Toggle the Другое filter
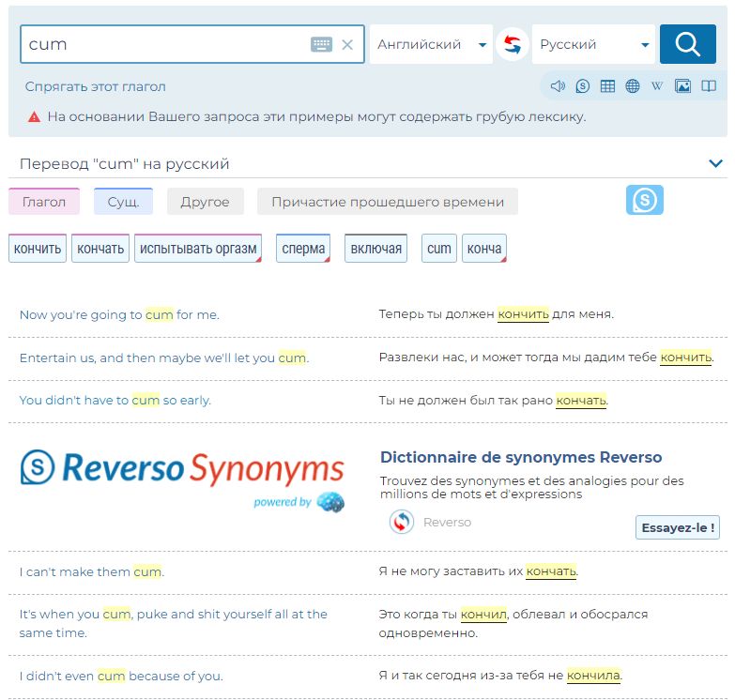The image size is (735, 700). tap(205, 202)
